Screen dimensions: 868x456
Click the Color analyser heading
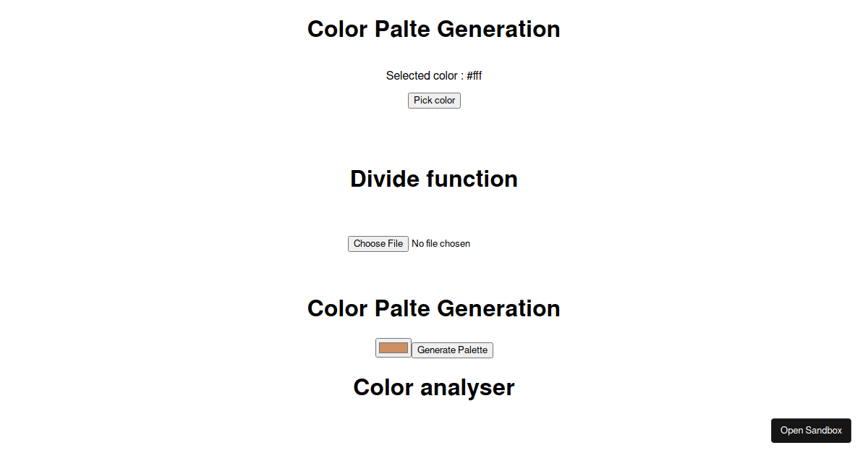click(x=434, y=387)
